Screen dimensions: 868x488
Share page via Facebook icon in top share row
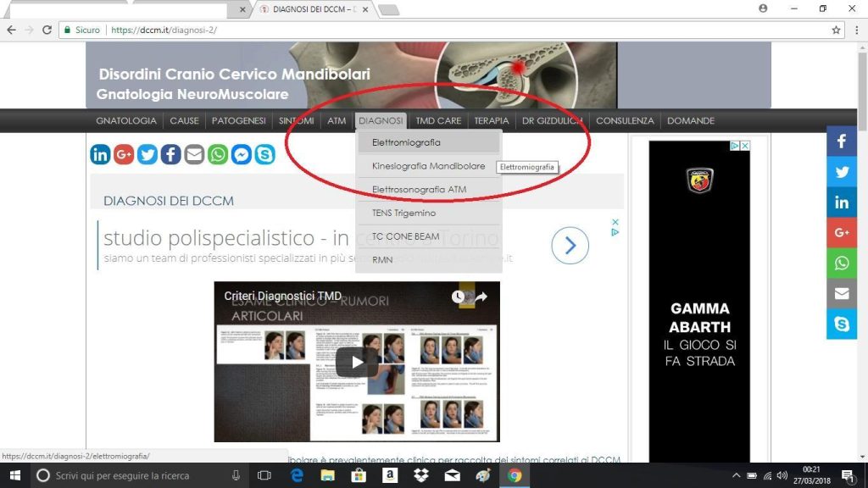tap(170, 154)
